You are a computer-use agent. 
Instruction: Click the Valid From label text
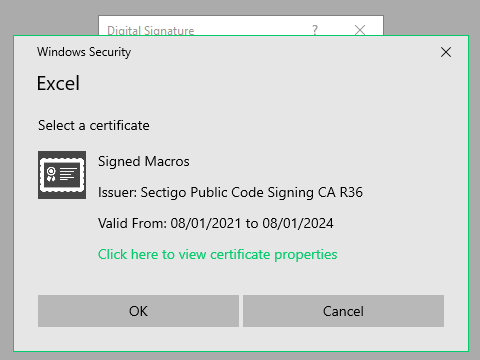coord(132,223)
